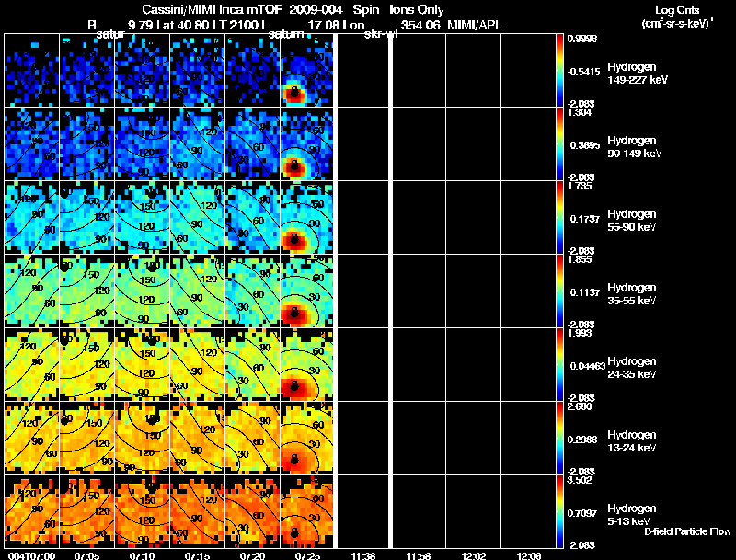This screenshot has height=560, width=736.
Task: Click the 'Hydrogen 5-13 keV' label
Action: point(632,515)
